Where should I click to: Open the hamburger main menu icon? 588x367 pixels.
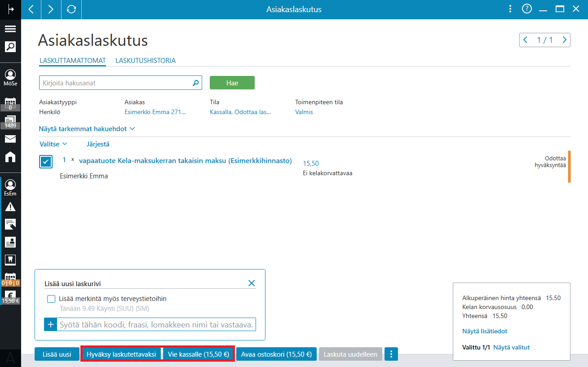[10, 29]
